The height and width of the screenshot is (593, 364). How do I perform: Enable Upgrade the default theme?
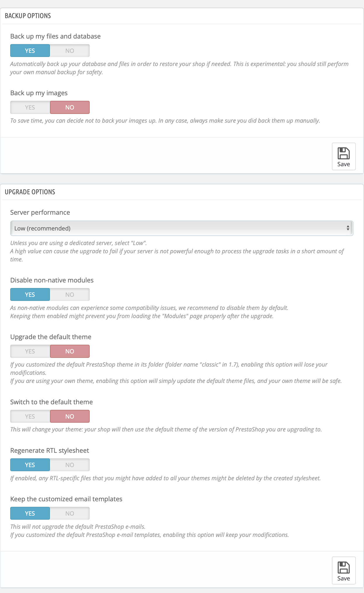point(30,351)
